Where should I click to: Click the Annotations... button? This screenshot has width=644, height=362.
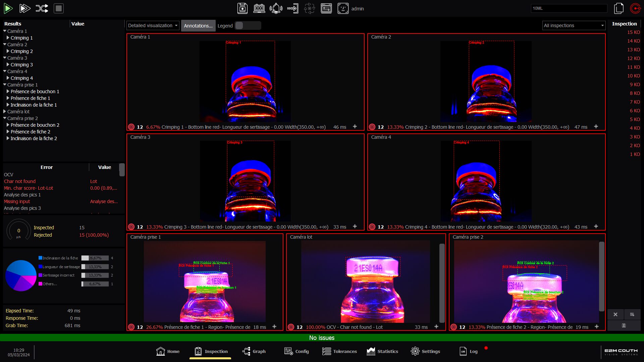pyautogui.click(x=198, y=26)
